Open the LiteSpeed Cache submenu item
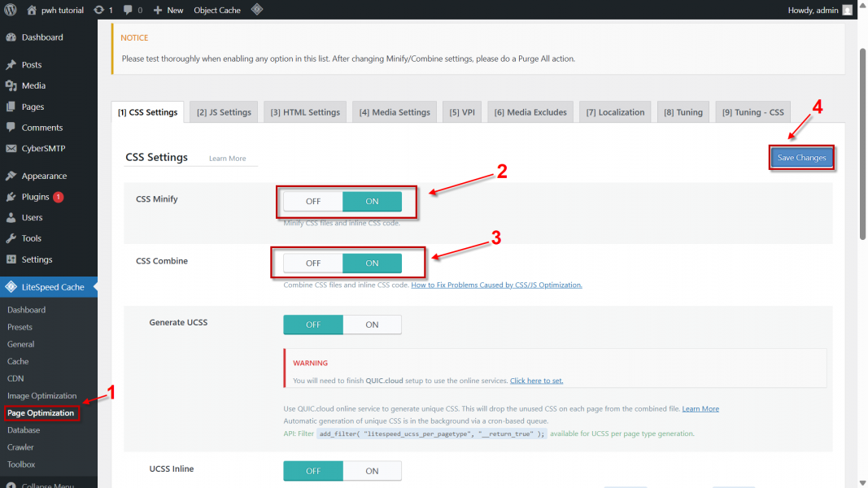868x488 pixels. point(18,361)
